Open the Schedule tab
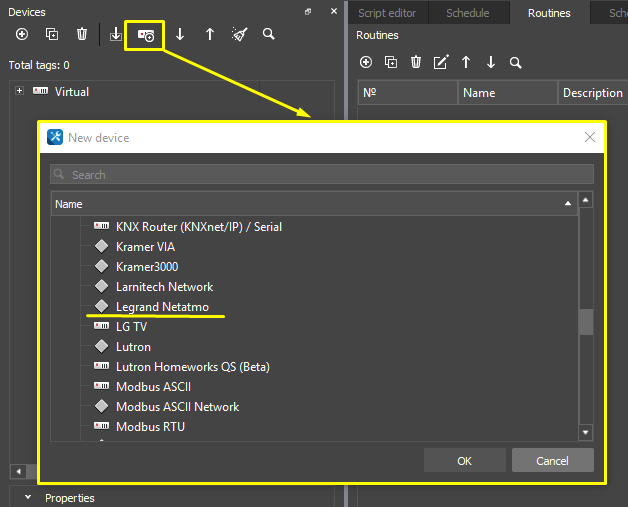Screen dimensions: 628x507 click(467, 13)
